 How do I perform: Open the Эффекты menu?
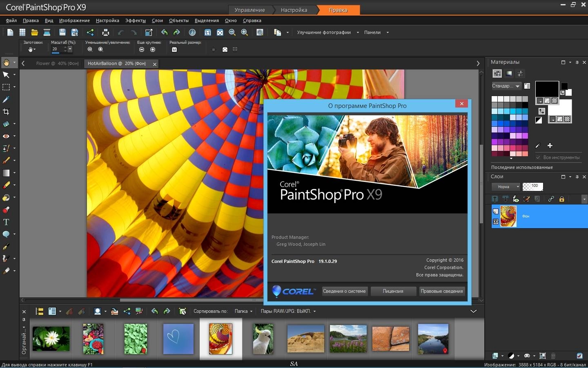tap(135, 20)
